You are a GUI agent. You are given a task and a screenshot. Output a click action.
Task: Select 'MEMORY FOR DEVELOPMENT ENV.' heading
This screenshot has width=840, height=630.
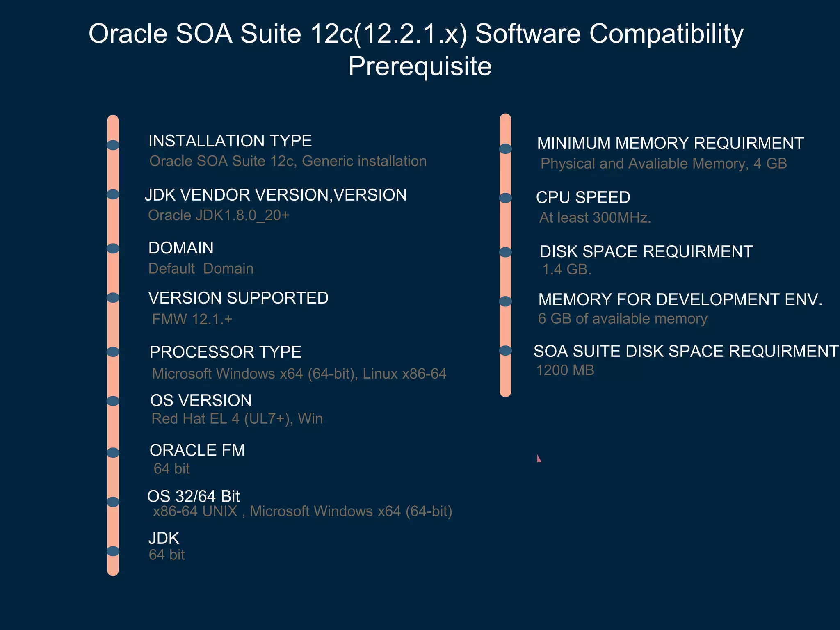tap(680, 300)
